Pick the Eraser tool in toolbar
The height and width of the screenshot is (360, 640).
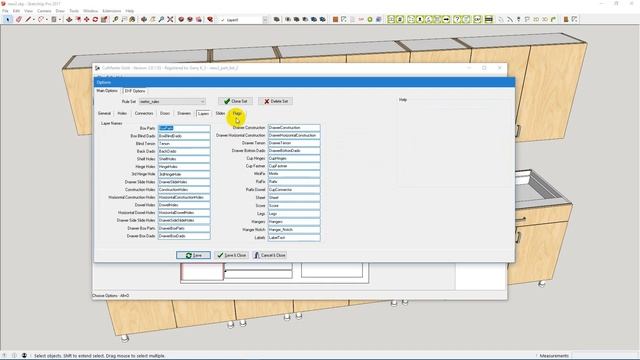[x=18, y=19]
